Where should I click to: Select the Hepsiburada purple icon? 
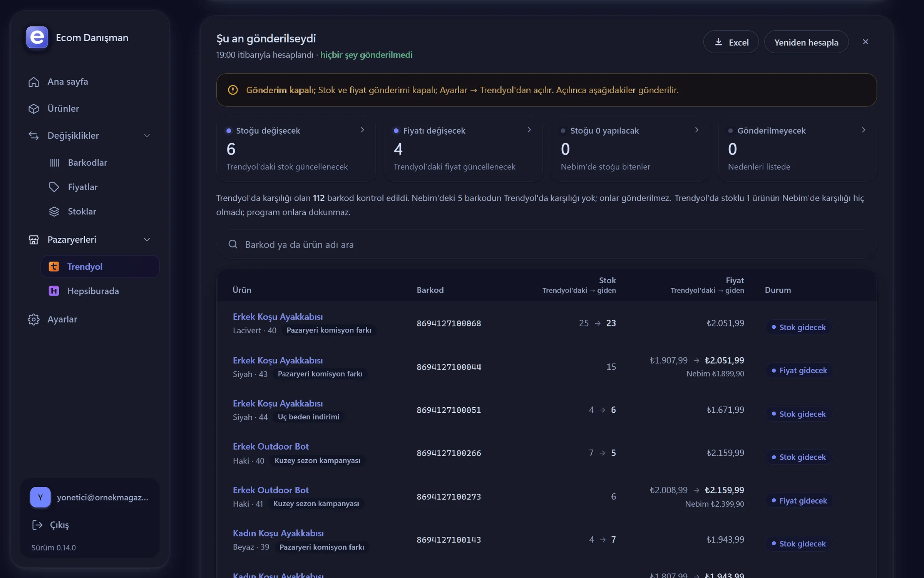(x=54, y=291)
